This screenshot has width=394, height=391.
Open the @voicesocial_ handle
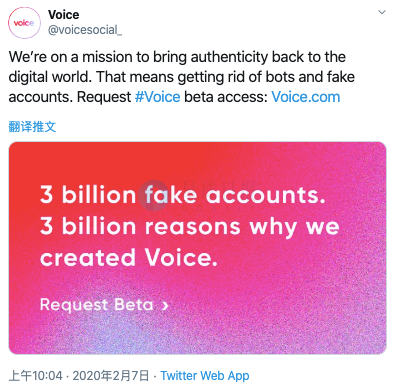(x=85, y=30)
